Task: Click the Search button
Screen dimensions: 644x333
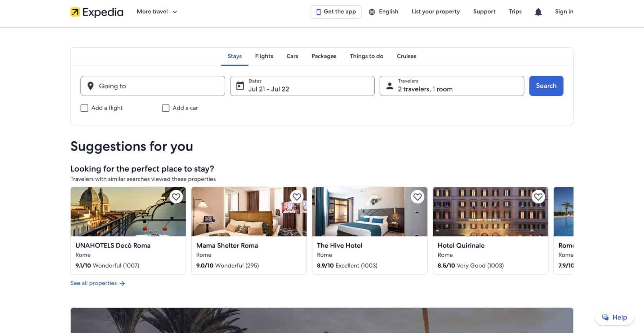Action: [x=546, y=86]
